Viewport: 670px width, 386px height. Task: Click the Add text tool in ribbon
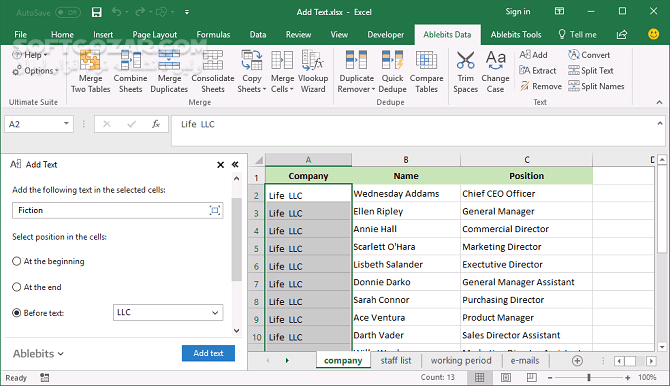click(533, 55)
